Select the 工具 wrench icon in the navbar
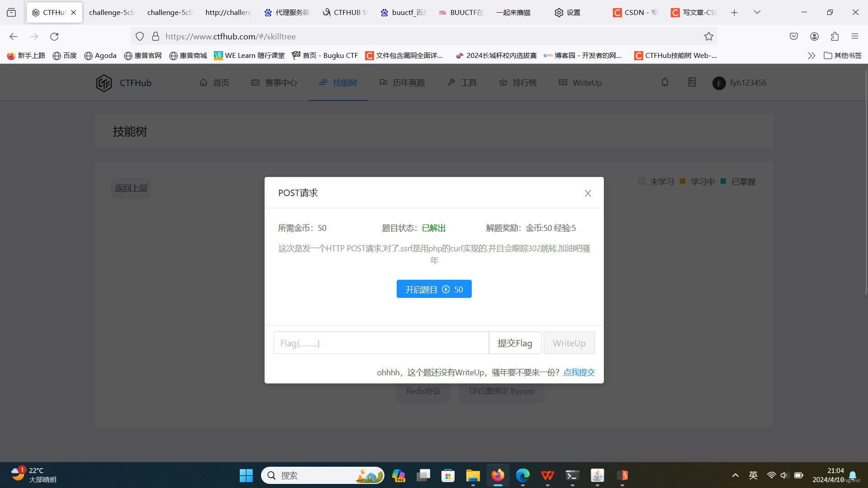The width and height of the screenshot is (868, 488). (x=451, y=82)
